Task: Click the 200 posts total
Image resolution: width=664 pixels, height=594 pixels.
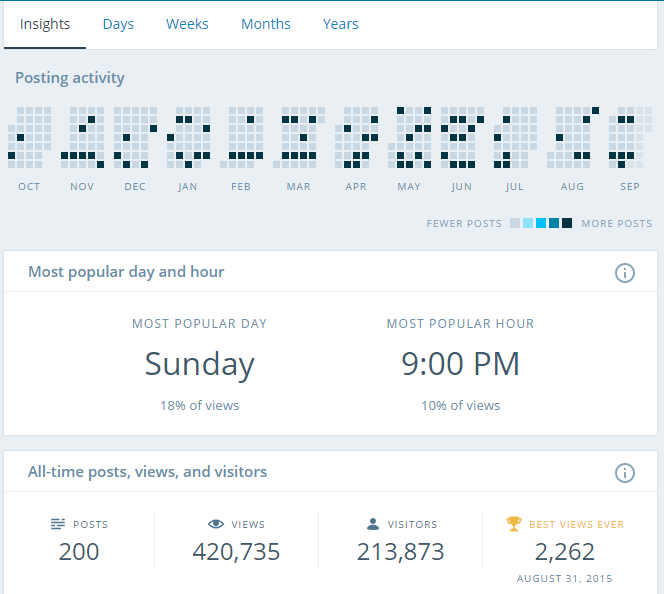Action: click(79, 551)
